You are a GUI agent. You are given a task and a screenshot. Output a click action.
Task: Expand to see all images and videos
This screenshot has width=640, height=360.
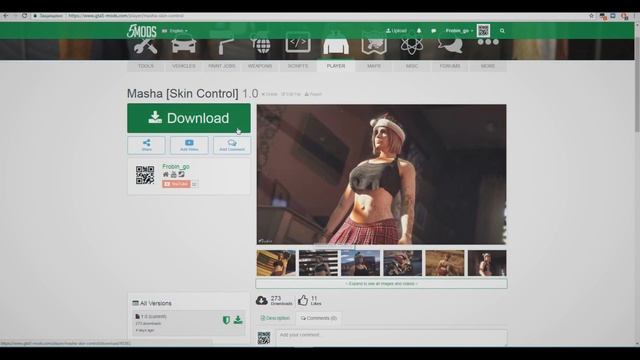[382, 284]
